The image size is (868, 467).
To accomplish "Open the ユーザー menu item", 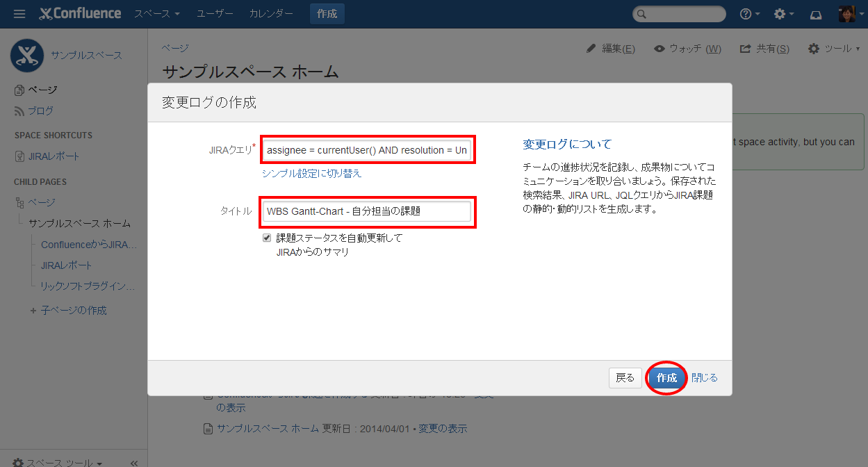I will point(215,14).
